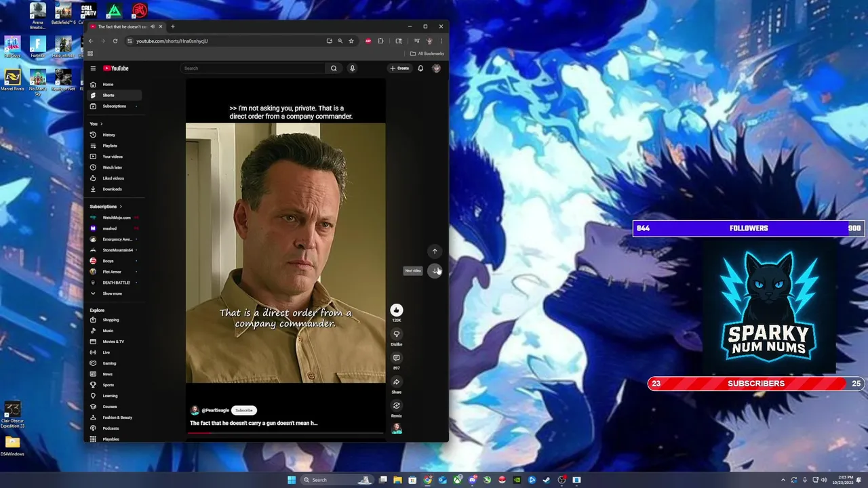Subscribe to @PearlSeagle
The width and height of the screenshot is (868, 488).
244,410
